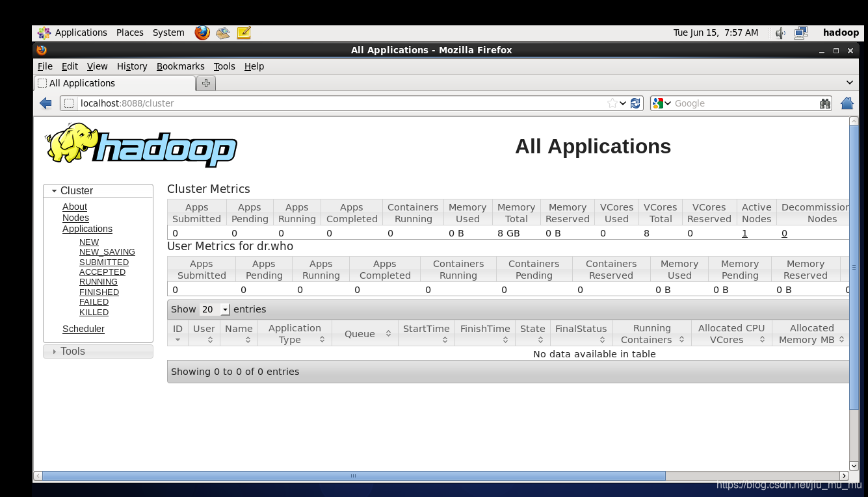
Task: Open the URL history dropdown arrow
Action: click(x=623, y=103)
